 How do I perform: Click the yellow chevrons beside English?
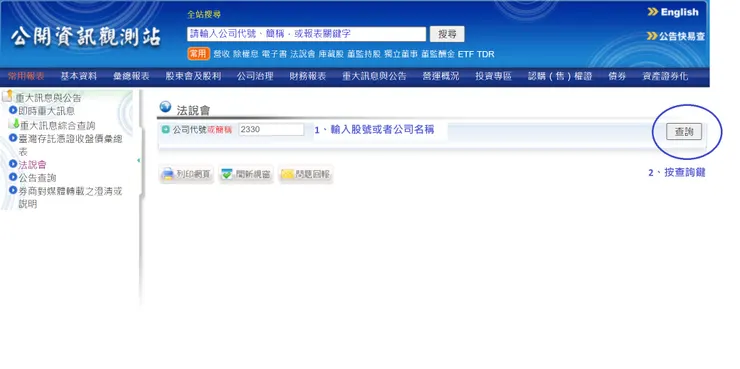click(x=653, y=12)
